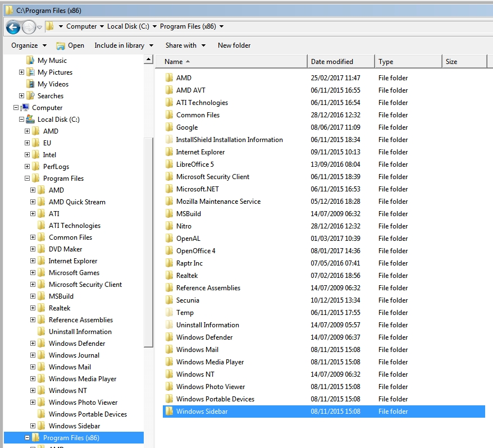The image size is (493, 448).
Task: Click date 08/06/2017 11:09 of Google folder
Action: (335, 127)
